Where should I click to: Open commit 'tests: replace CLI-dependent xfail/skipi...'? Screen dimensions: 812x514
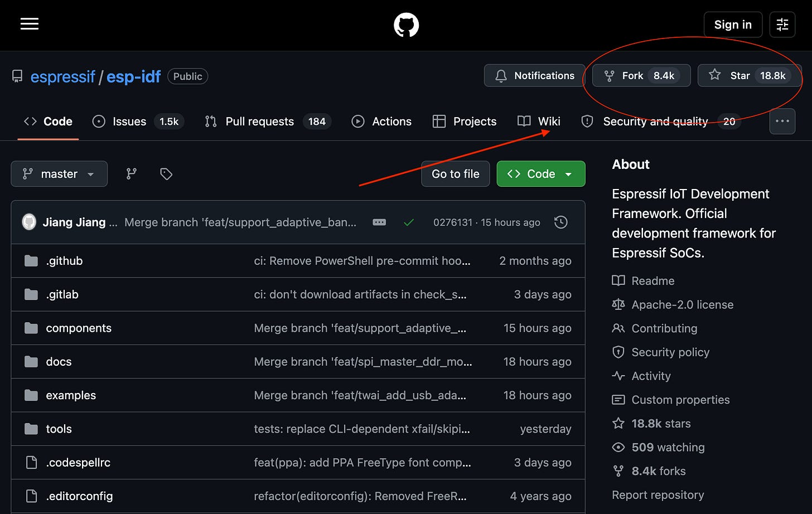(362, 429)
